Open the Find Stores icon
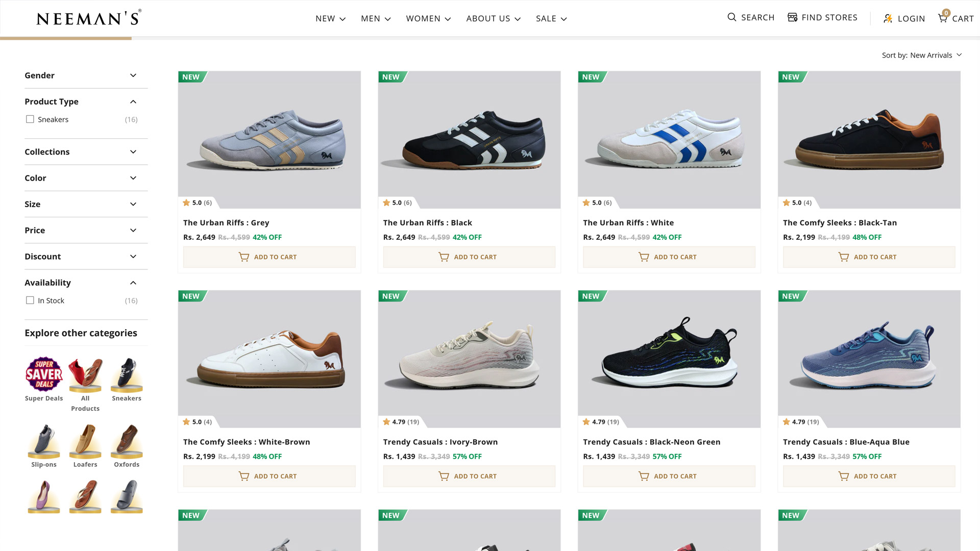The height and width of the screenshot is (551, 980). (792, 17)
